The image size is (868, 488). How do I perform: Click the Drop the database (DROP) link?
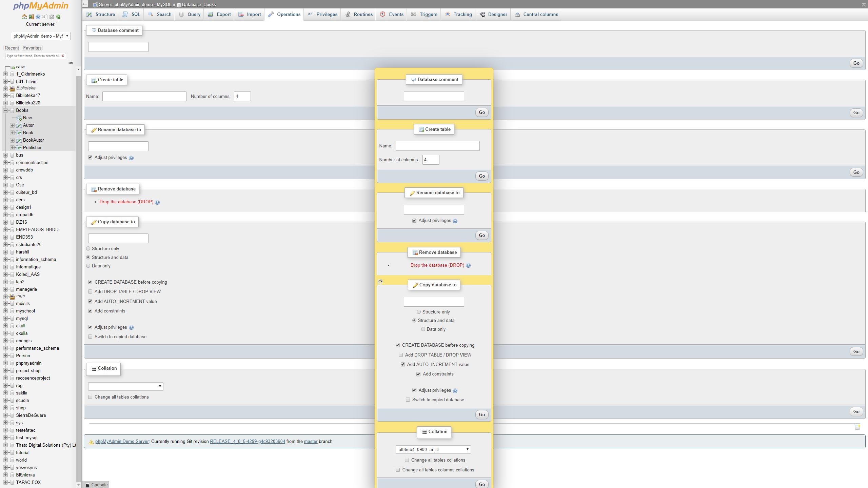[437, 265]
